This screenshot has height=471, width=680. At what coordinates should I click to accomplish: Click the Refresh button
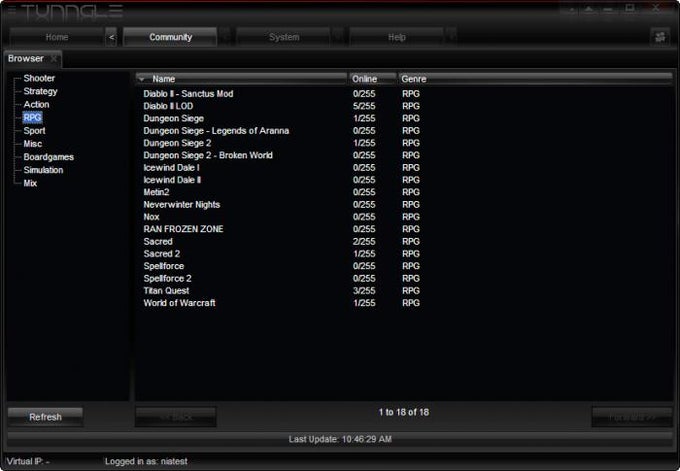tap(45, 417)
